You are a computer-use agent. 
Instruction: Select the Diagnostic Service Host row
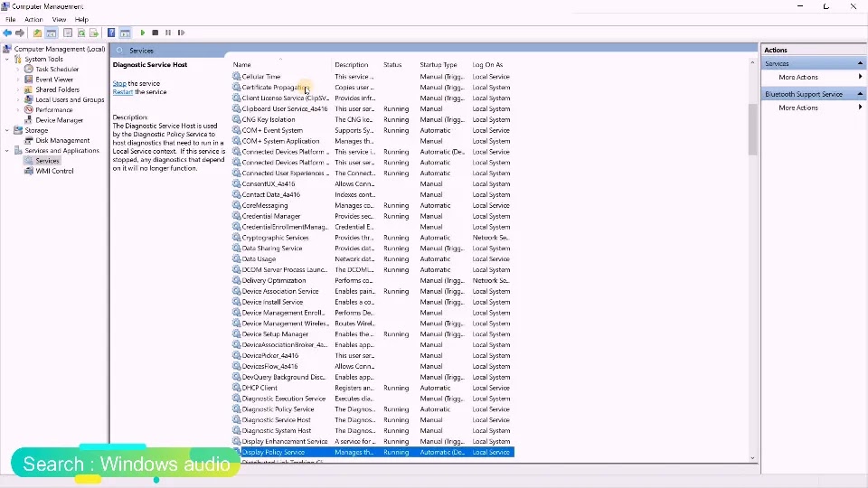373,420
